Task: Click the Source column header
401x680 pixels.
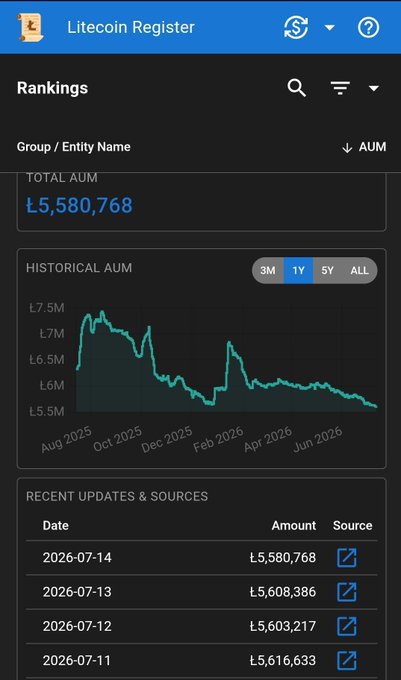Action: point(352,526)
